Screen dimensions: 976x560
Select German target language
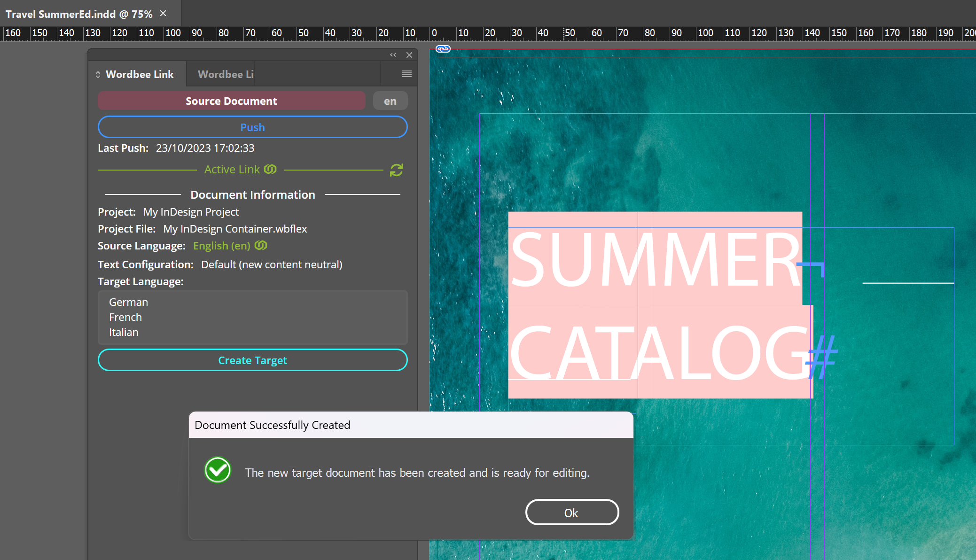point(128,302)
